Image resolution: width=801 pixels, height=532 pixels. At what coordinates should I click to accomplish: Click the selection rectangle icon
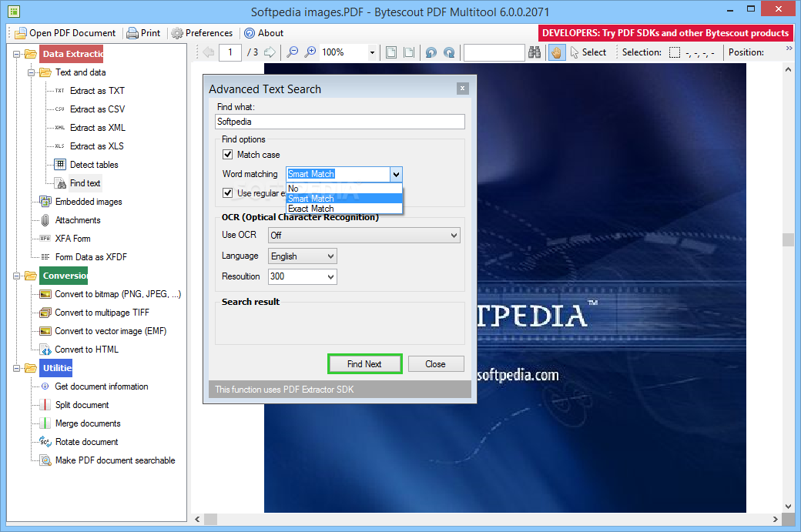675,52
